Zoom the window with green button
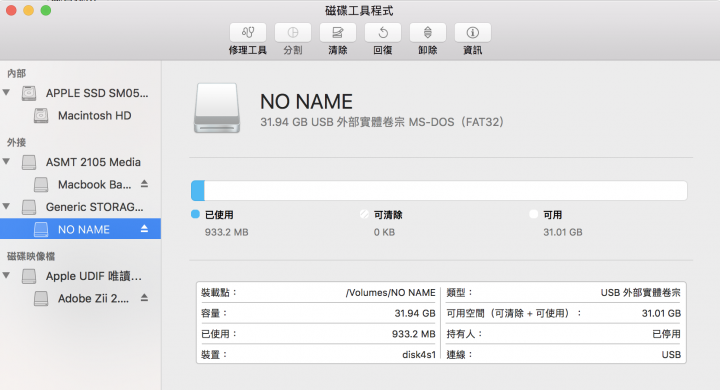This screenshot has height=390, width=720. (45, 11)
